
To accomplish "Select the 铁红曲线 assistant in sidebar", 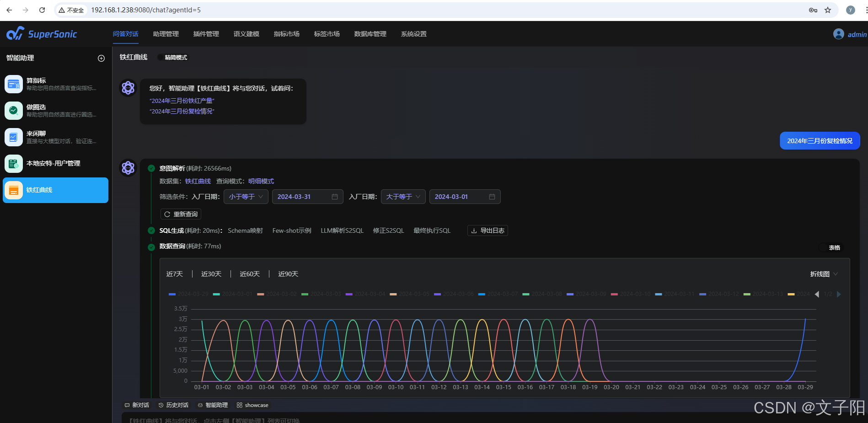I will [x=56, y=190].
